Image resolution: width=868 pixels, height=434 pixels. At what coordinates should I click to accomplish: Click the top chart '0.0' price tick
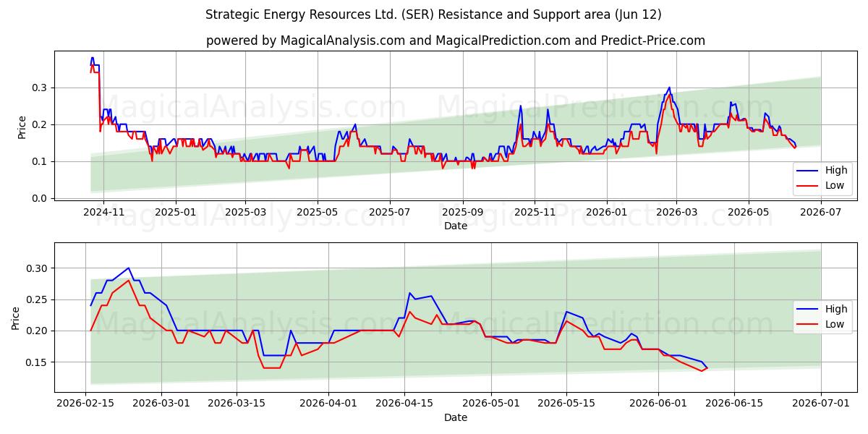click(x=41, y=198)
